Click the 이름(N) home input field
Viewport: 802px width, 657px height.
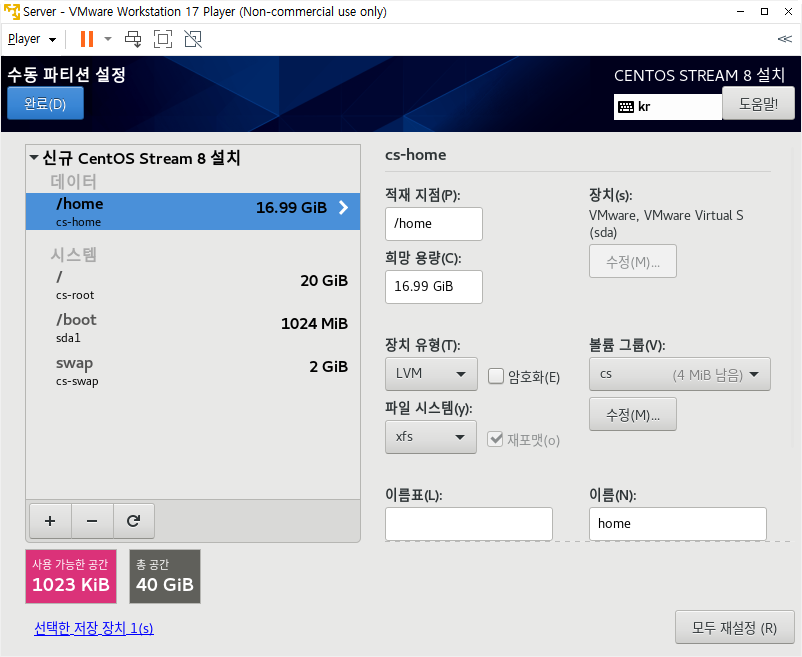click(678, 524)
